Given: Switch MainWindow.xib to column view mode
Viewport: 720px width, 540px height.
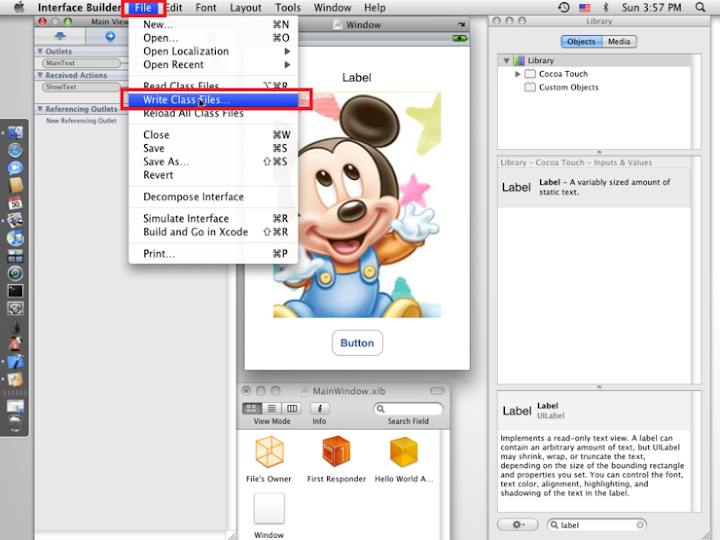Looking at the screenshot, I should click(x=292, y=408).
